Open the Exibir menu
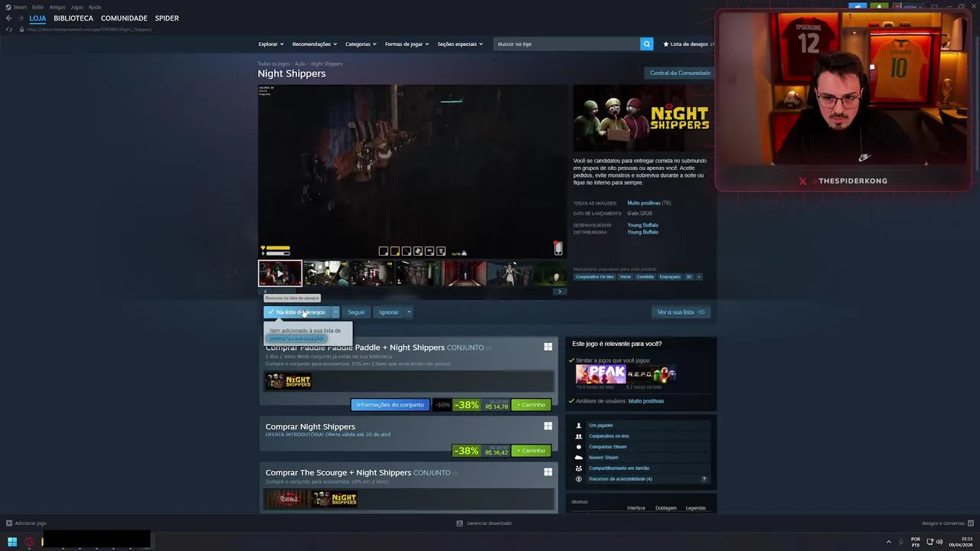Screen dimensions: 980x551 pos(38,7)
